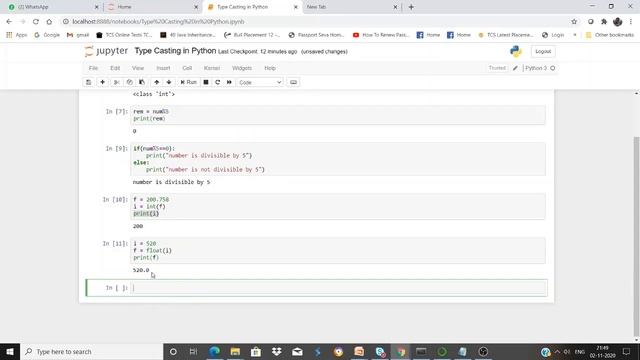Click the Python 3 kernel indicator

[540, 68]
